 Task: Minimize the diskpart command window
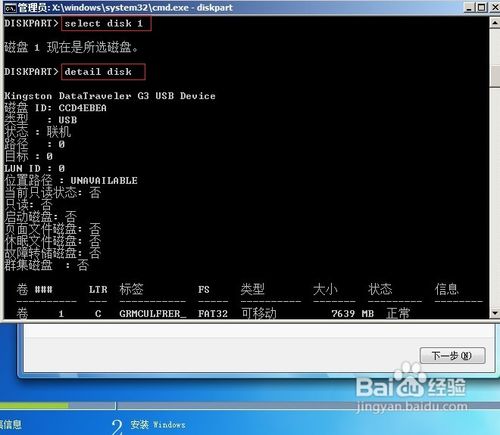tap(469, 7)
